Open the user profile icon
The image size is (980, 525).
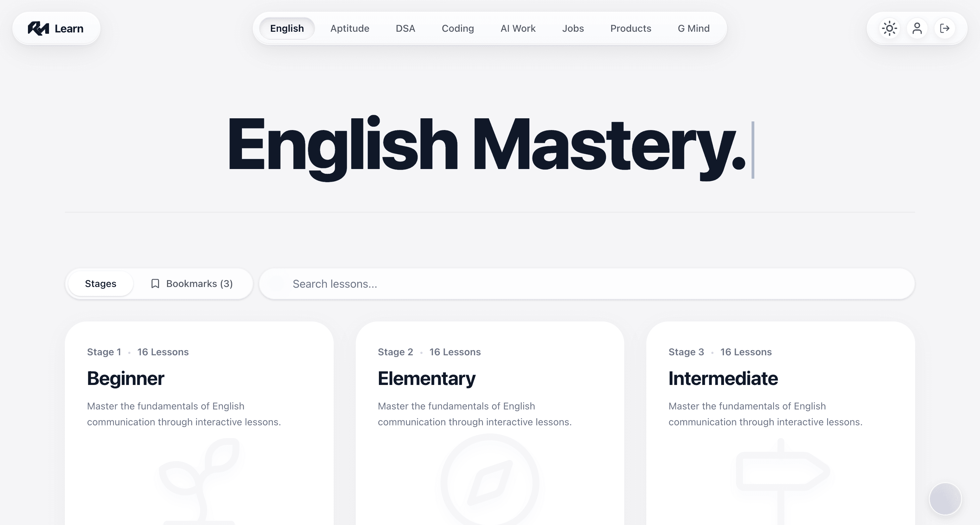917,29
